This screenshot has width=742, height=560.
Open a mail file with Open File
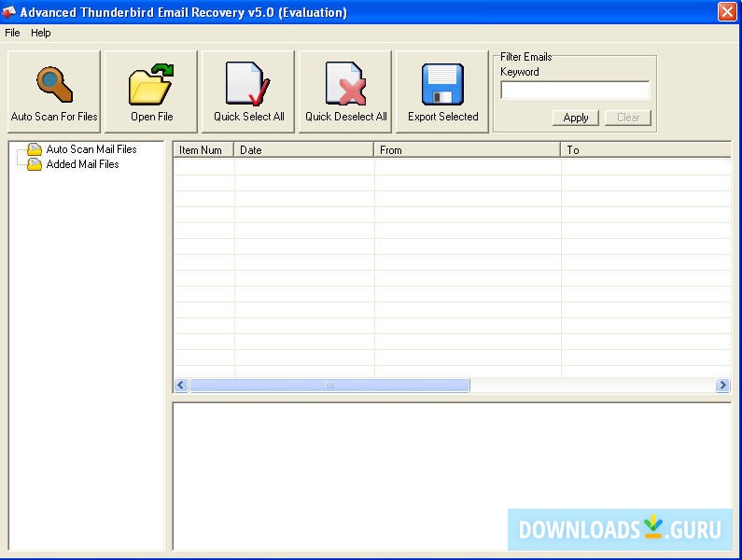151,91
